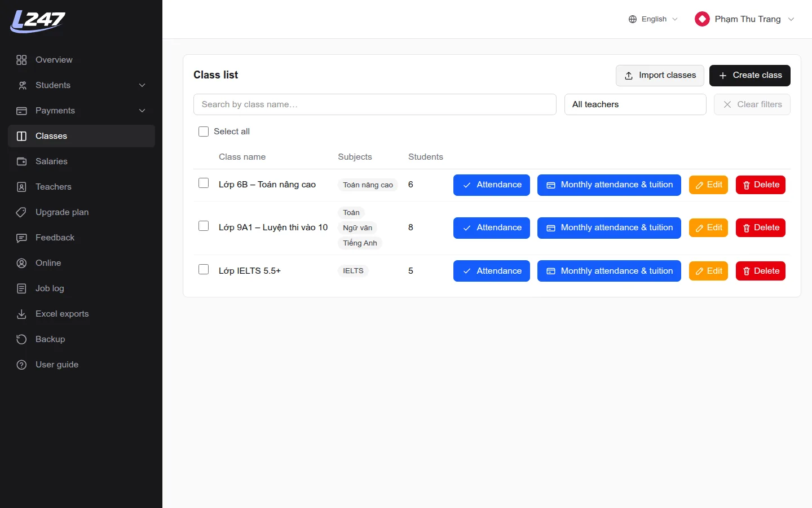Click the L247 logo

click(38, 21)
